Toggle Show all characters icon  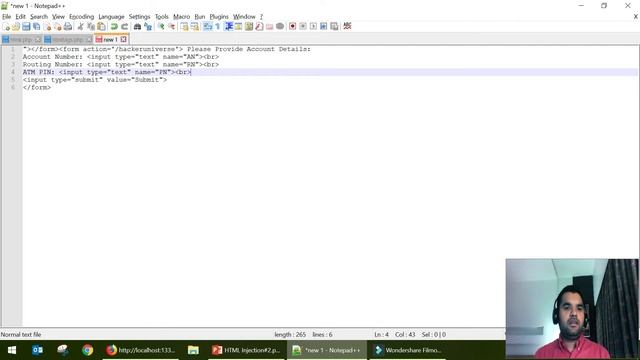218,27
